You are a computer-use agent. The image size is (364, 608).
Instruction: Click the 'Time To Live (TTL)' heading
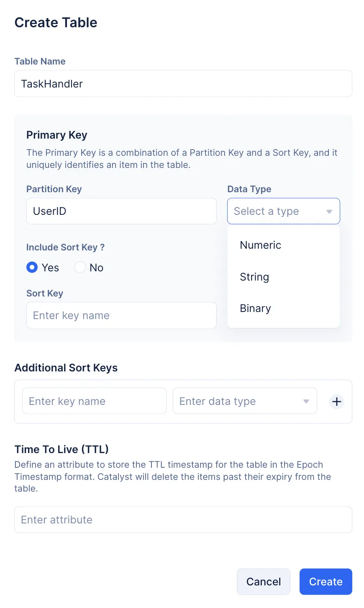click(x=62, y=449)
